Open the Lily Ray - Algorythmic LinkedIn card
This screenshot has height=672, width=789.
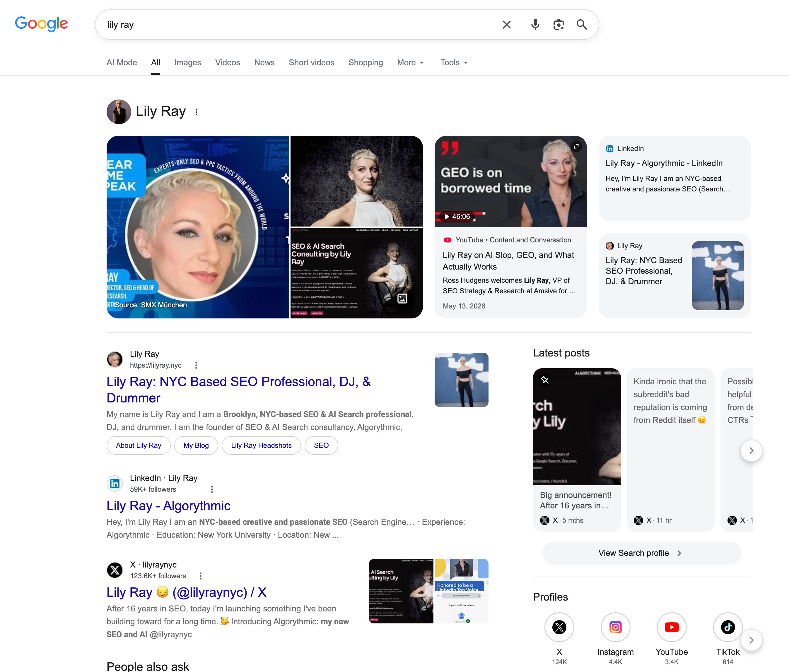click(674, 178)
